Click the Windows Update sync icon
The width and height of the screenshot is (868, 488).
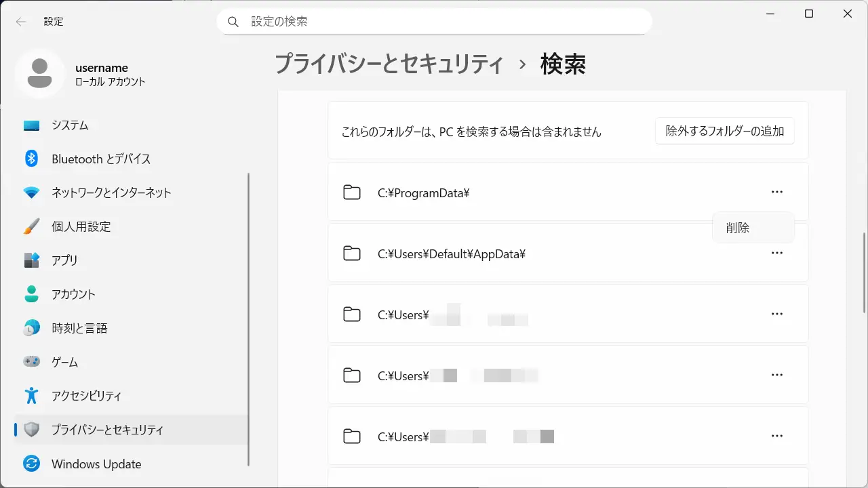click(x=32, y=464)
